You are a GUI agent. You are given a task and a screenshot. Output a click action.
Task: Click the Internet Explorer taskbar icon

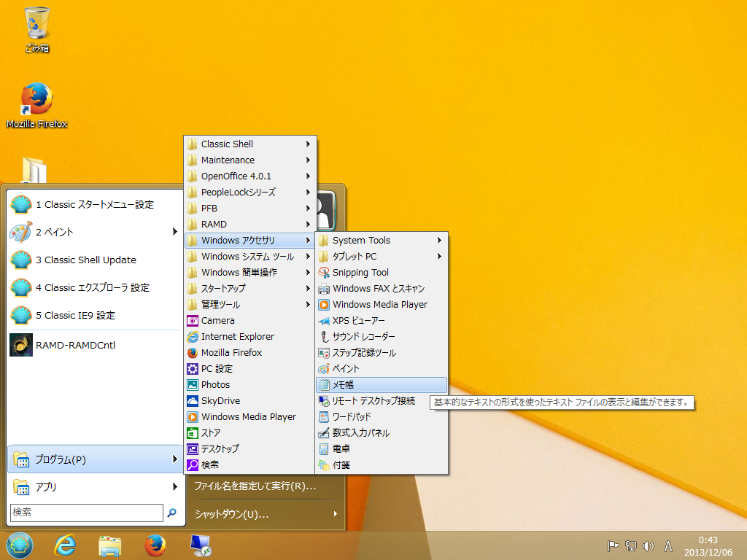pyautogui.click(x=65, y=545)
